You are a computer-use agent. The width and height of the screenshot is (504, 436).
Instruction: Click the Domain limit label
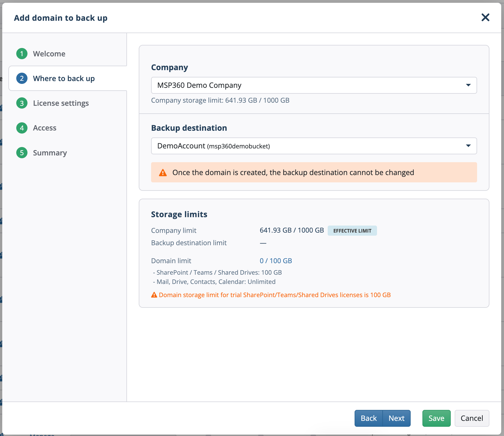pyautogui.click(x=171, y=261)
